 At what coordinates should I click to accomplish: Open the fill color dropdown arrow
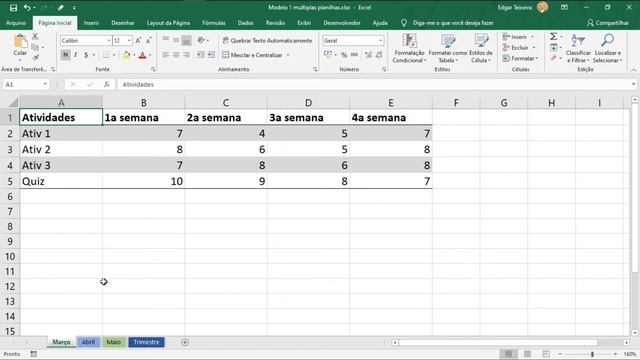point(134,55)
